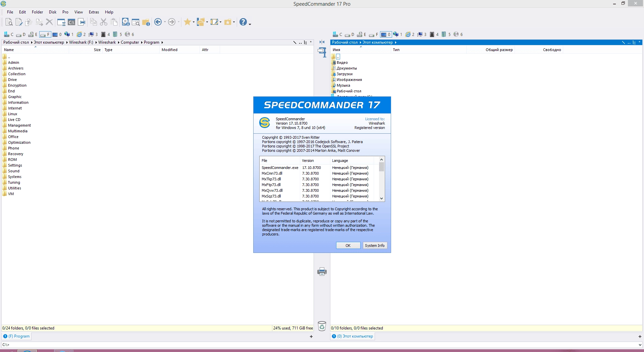
Task: Switch to the (0) Этот компьютер tab
Action: coord(353,336)
